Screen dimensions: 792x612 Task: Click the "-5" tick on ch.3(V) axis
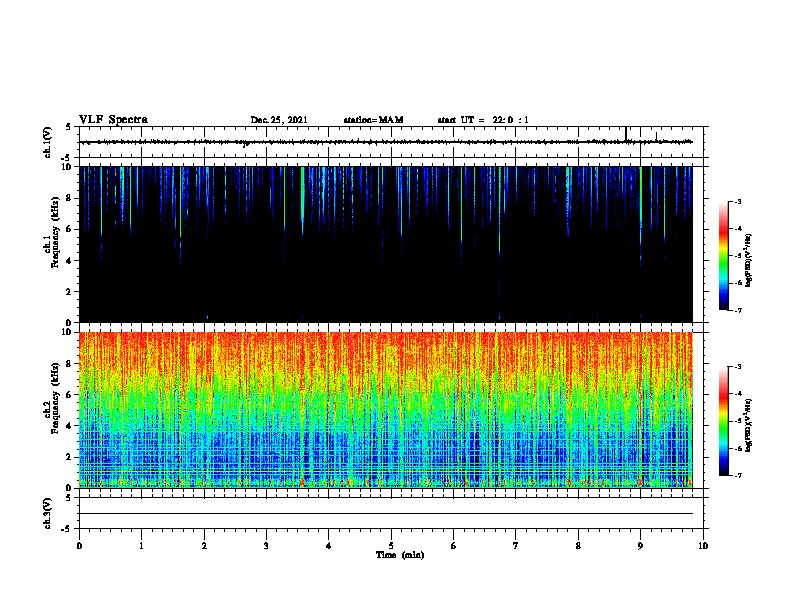(67, 529)
